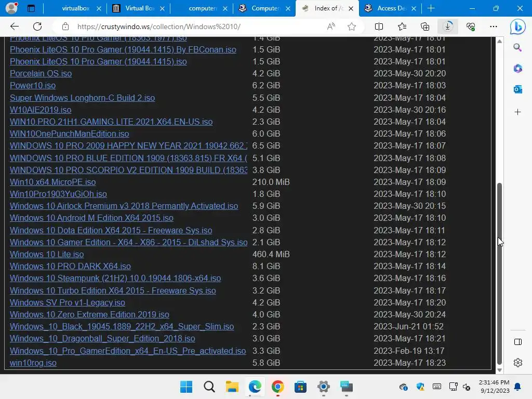
Task: Download W10AIE2019.iso
Action: point(41,110)
